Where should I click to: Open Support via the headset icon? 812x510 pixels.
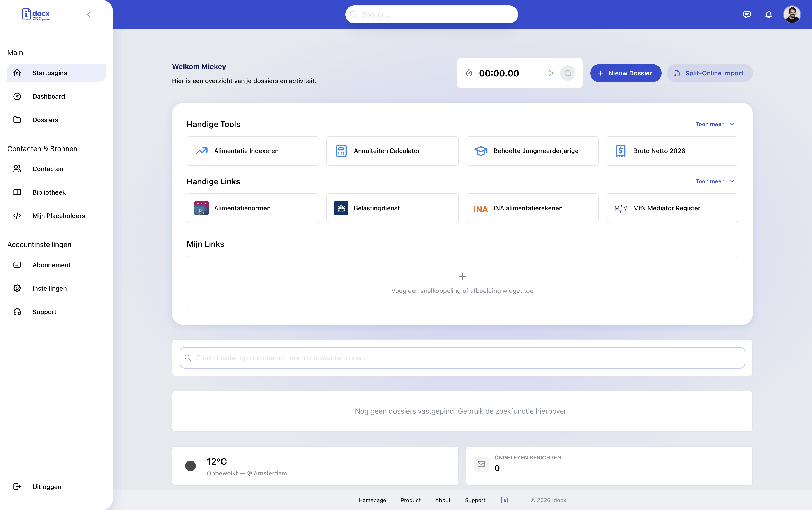[17, 312]
